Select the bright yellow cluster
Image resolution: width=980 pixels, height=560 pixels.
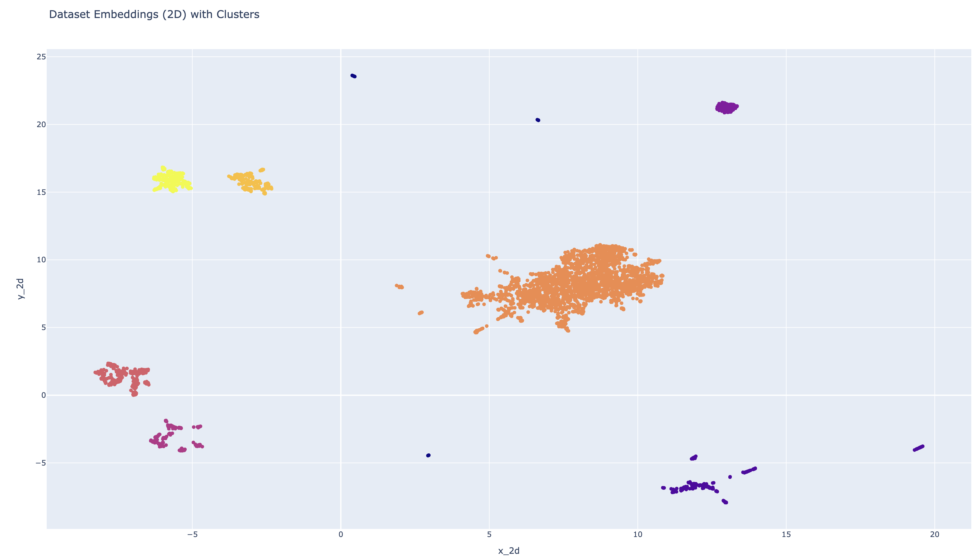[x=170, y=180]
